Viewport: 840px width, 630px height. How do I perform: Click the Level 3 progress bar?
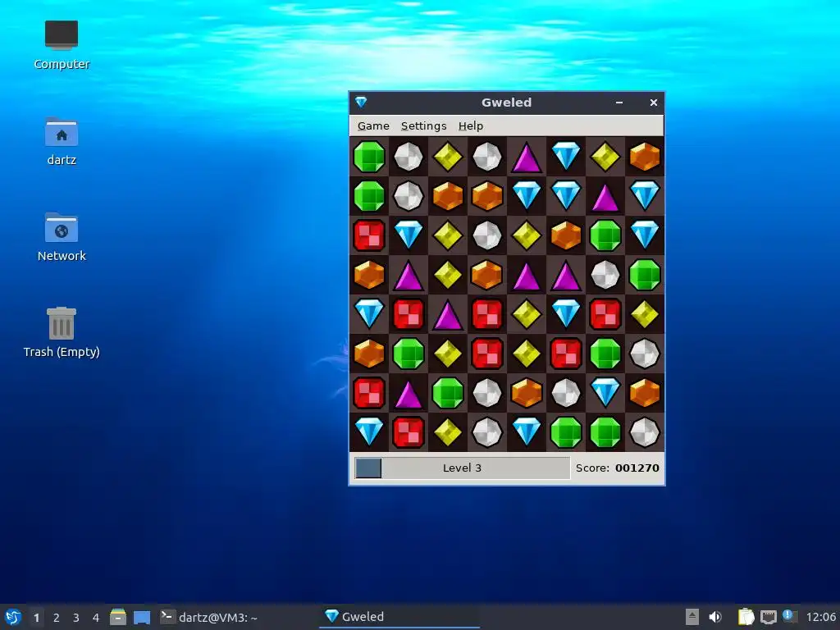(462, 468)
